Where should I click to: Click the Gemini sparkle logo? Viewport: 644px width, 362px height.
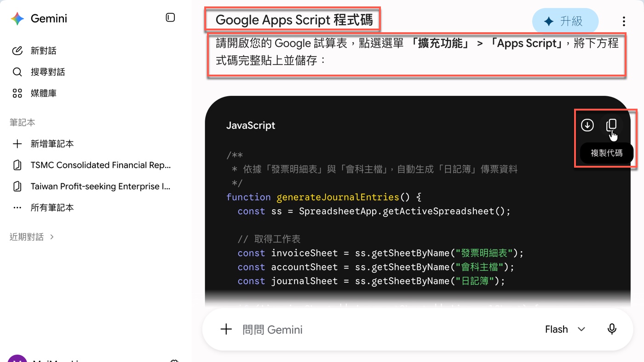tap(17, 18)
